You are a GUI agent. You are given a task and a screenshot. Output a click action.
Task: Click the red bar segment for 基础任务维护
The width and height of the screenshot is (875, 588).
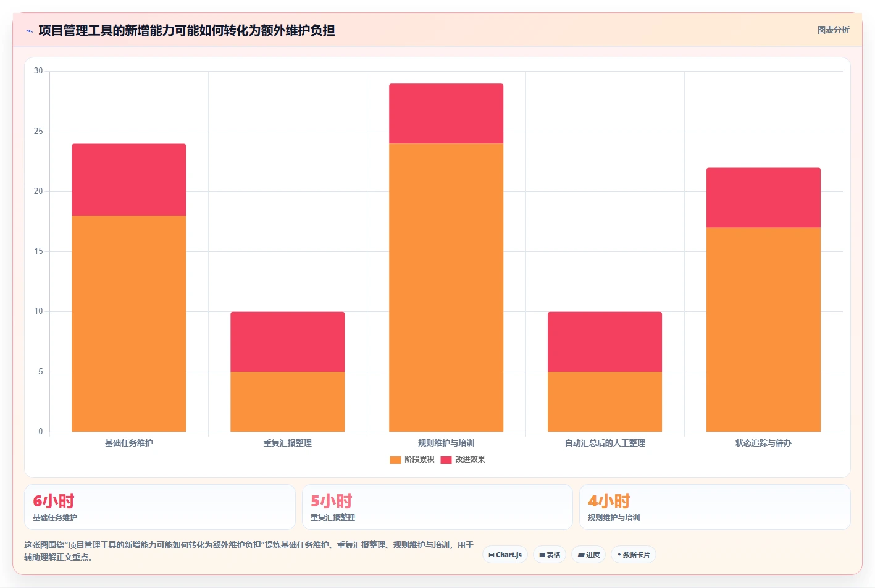tap(129, 180)
